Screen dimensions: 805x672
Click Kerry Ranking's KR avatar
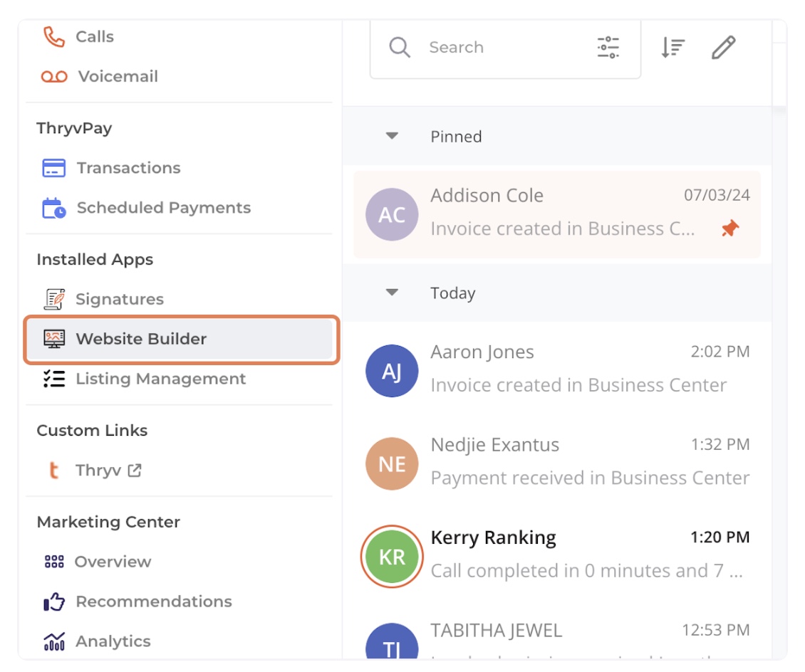(x=392, y=557)
